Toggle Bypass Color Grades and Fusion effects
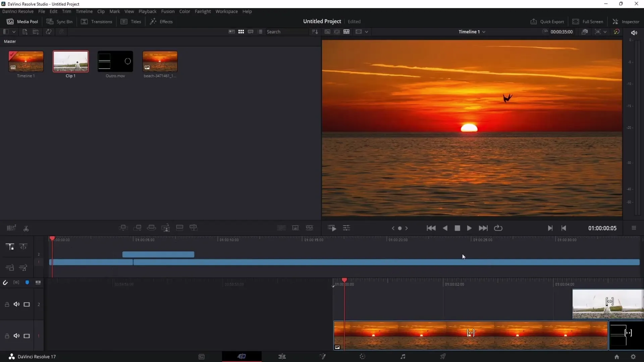The width and height of the screenshot is (644, 362). pos(616,32)
